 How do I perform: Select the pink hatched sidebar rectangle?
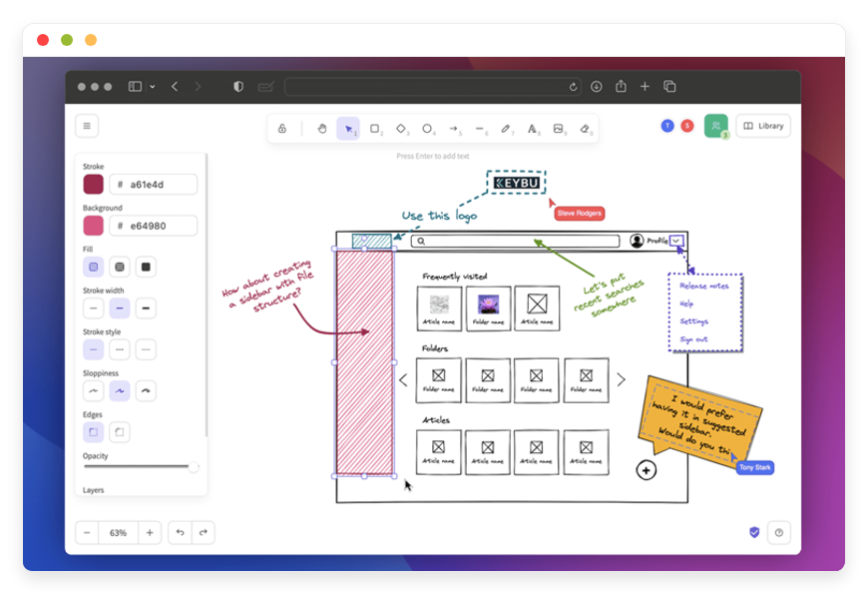coord(364,362)
